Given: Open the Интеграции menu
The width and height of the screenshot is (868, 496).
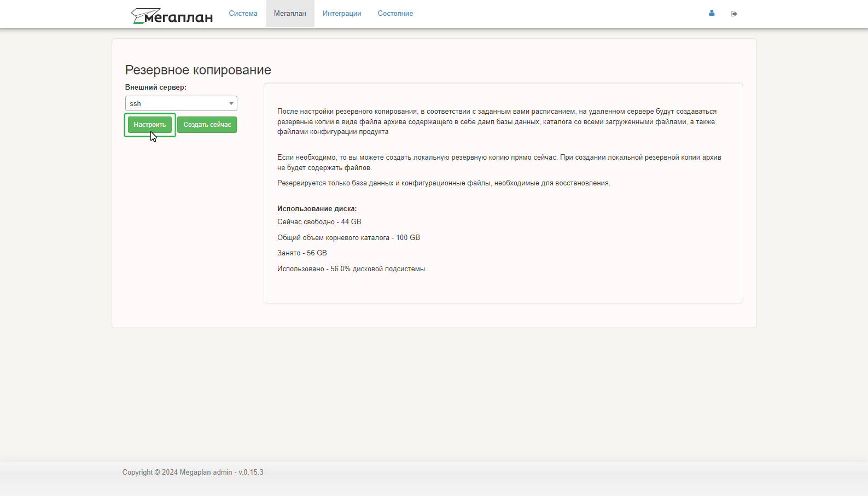Looking at the screenshot, I should [342, 14].
